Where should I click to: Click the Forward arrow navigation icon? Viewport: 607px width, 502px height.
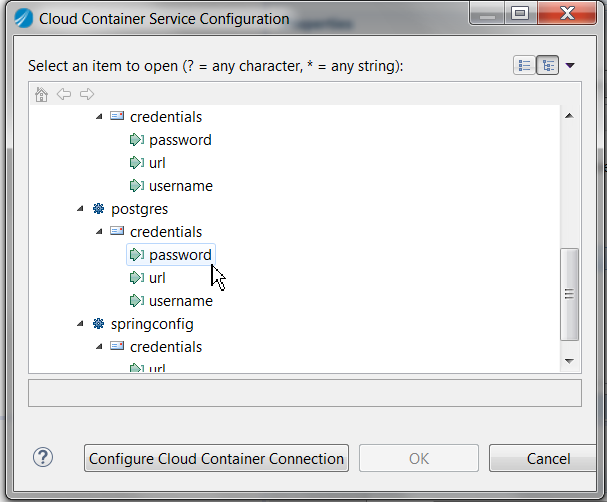coord(87,94)
